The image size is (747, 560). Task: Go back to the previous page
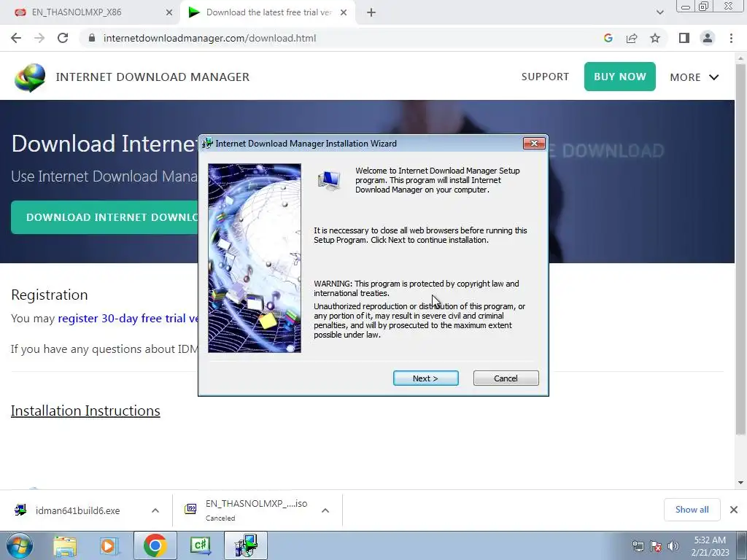click(x=16, y=38)
